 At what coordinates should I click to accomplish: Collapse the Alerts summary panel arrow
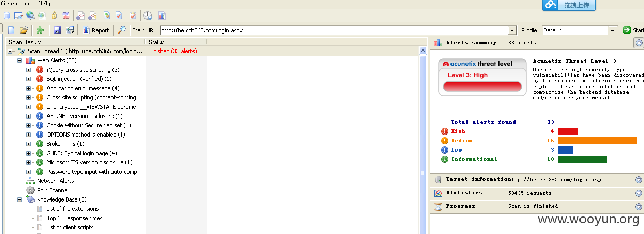click(639, 43)
